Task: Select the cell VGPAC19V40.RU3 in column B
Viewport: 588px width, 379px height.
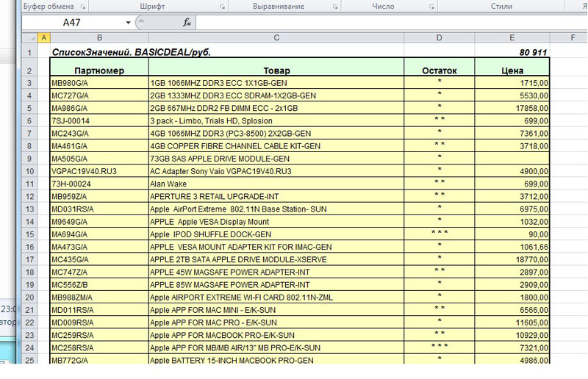Action: 99,171
